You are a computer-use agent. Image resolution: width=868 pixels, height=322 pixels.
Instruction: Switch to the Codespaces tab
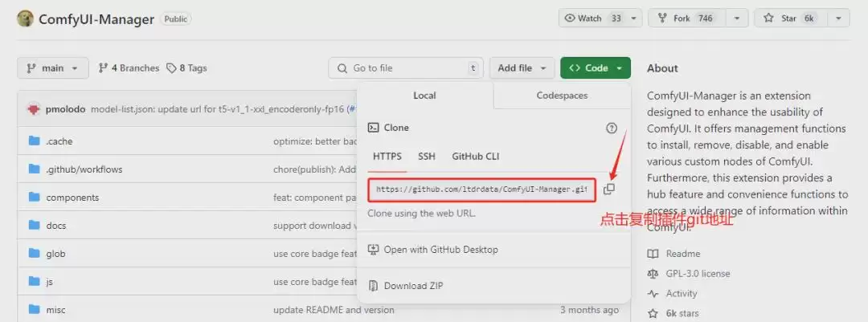pos(562,96)
